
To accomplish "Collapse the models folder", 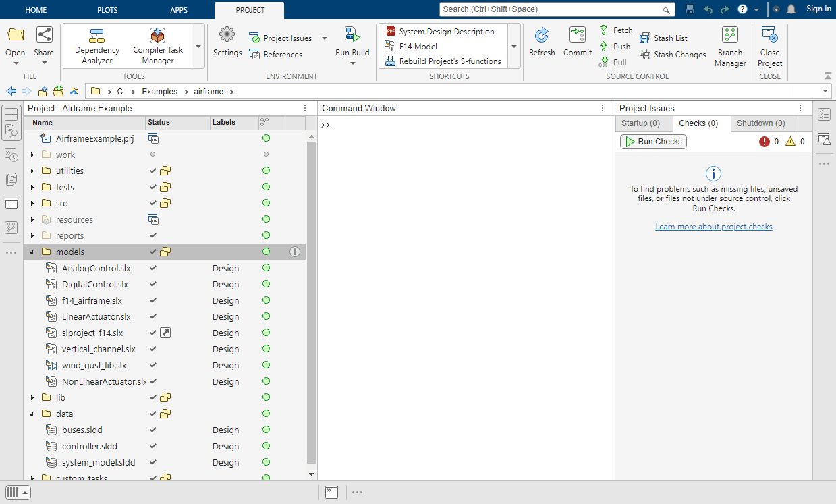I will 32,252.
